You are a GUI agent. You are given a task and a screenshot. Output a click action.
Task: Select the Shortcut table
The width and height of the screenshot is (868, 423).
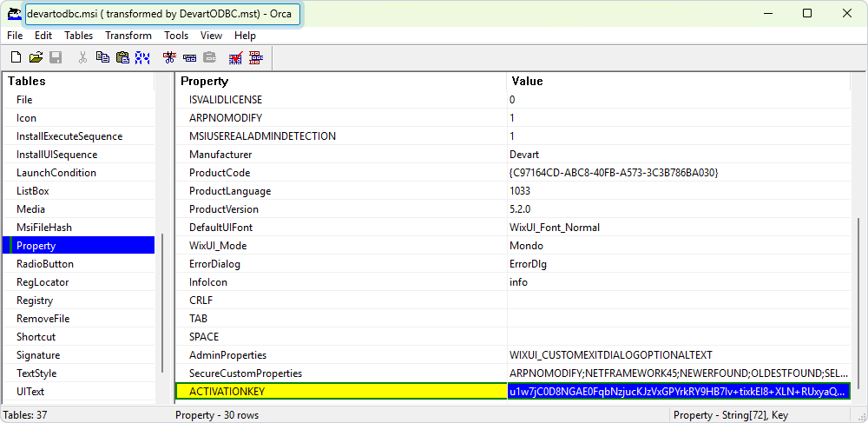(79, 337)
